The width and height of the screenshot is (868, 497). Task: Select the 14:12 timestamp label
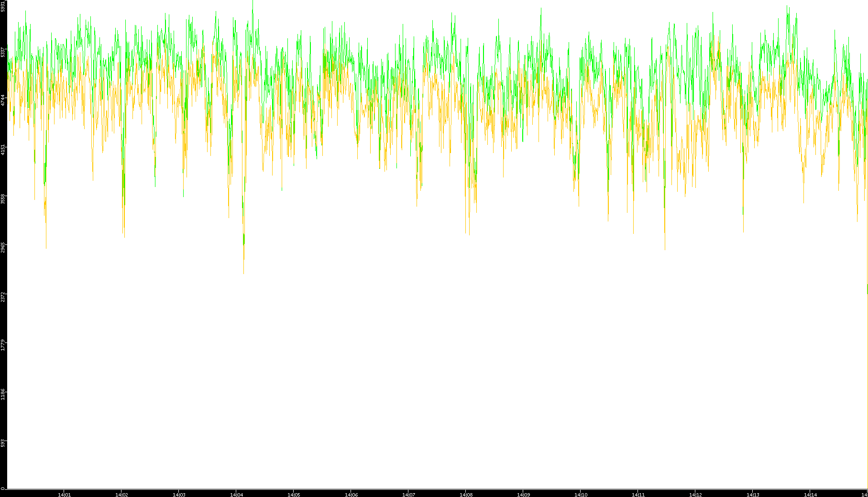click(x=695, y=495)
